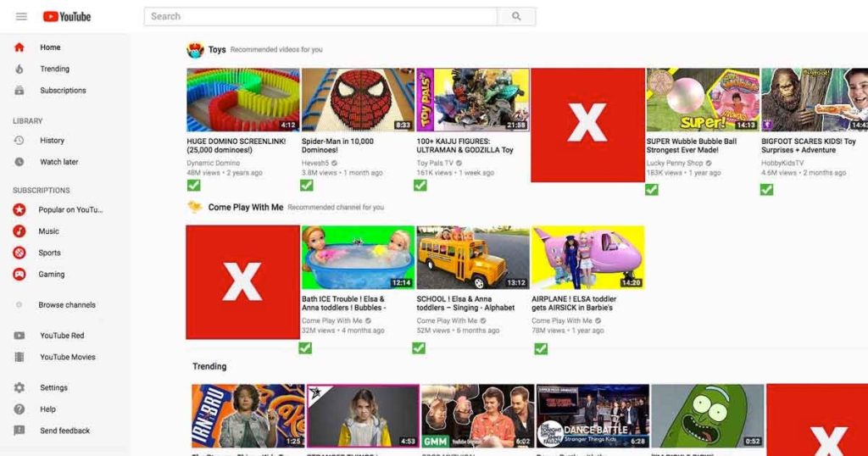Click the Gaming channel icon
The height and width of the screenshot is (456, 868).
pyautogui.click(x=19, y=275)
